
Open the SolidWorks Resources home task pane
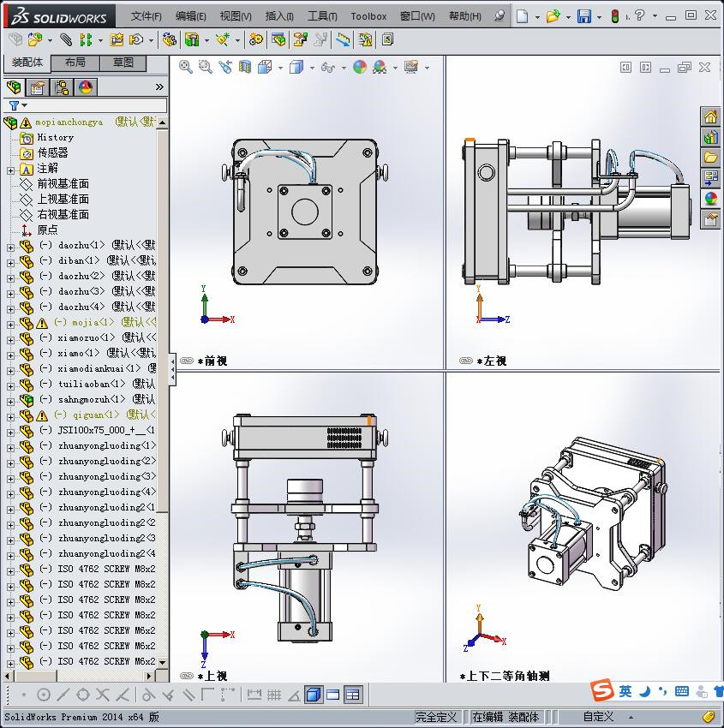click(710, 116)
